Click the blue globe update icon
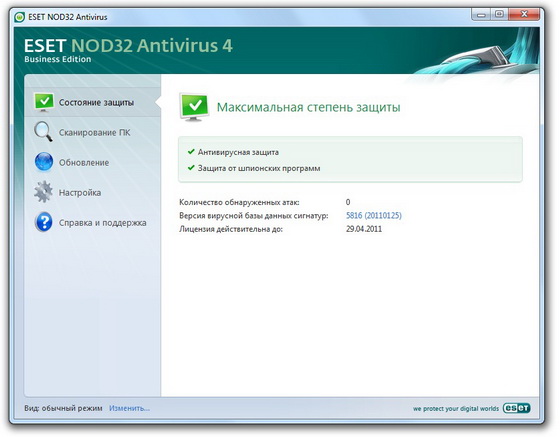This screenshot has height=437, width=560. pos(44,162)
